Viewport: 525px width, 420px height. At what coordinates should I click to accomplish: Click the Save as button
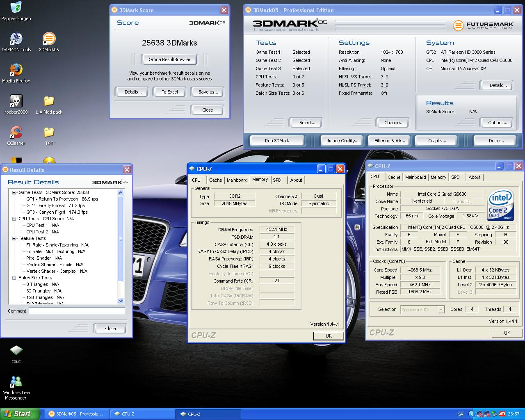coord(208,92)
